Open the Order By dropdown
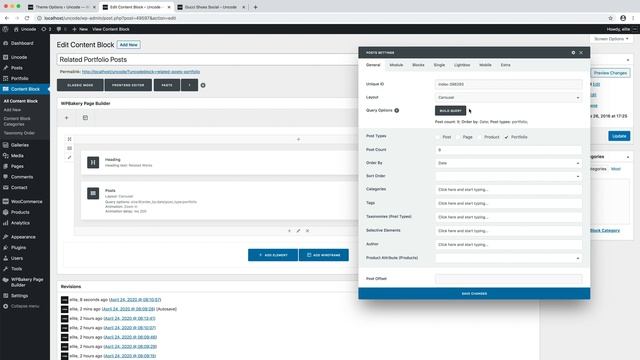Screen dimensions: 640x360 (x=508, y=163)
